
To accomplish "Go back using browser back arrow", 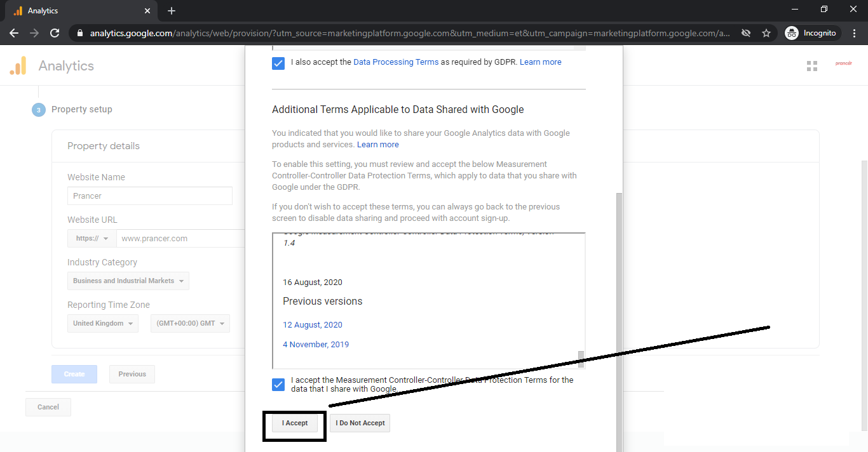I will pos(14,33).
